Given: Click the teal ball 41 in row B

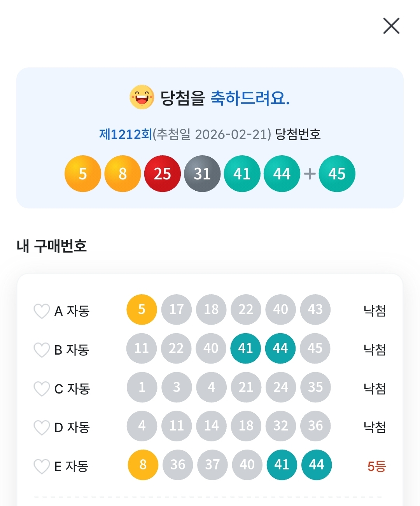Looking at the screenshot, I should tap(245, 348).
